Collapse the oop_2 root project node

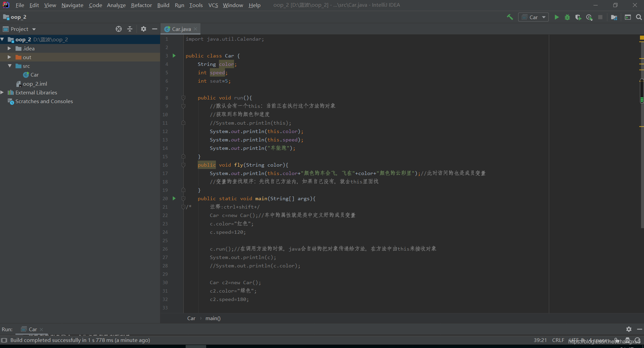click(2, 39)
